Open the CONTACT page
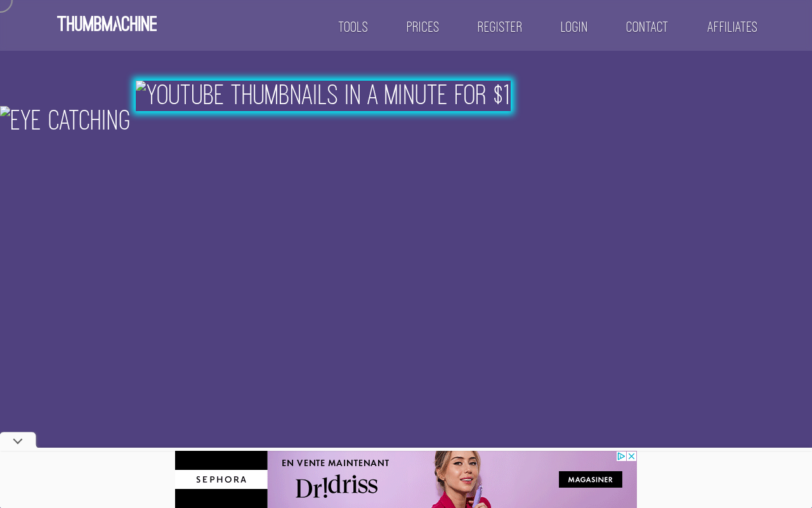Viewport: 812px width, 508px height. coord(646,27)
